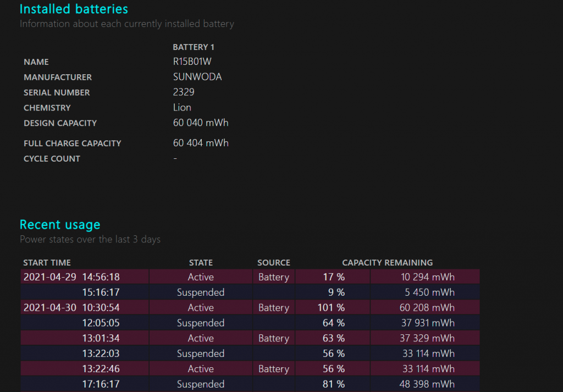The width and height of the screenshot is (563, 392).
Task: Click Battery source in the 14:56:18 row
Action: (x=274, y=277)
